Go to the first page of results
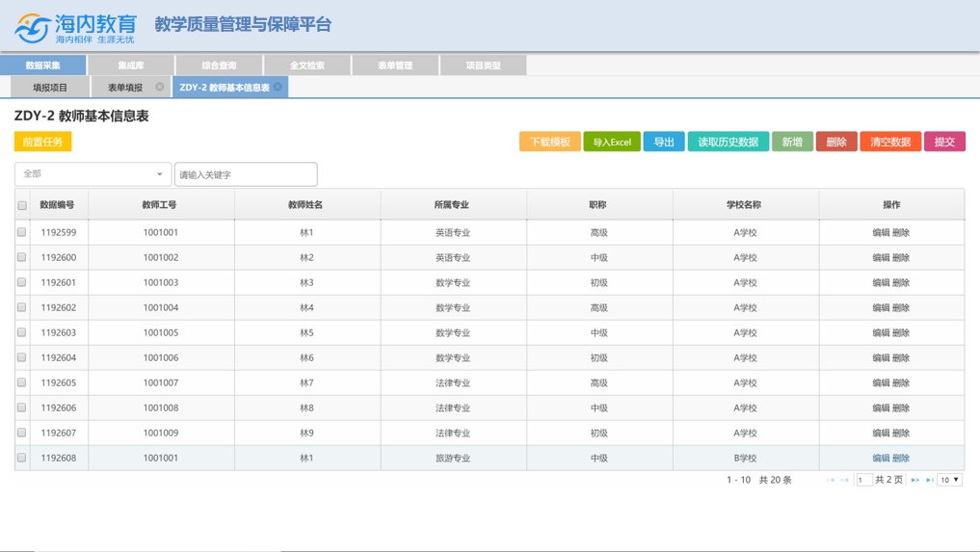Screen dimensions: 980x552 point(830,480)
